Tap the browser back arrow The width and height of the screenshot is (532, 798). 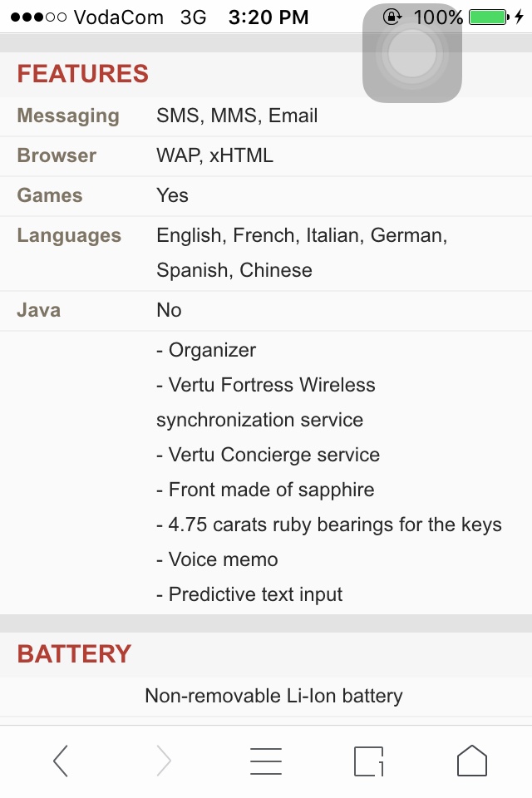pos(61,761)
